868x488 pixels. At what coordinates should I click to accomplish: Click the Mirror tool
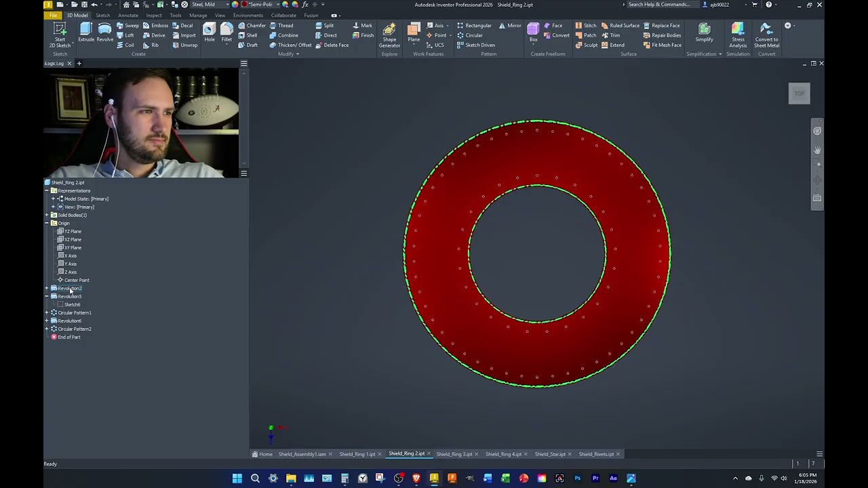point(510,26)
